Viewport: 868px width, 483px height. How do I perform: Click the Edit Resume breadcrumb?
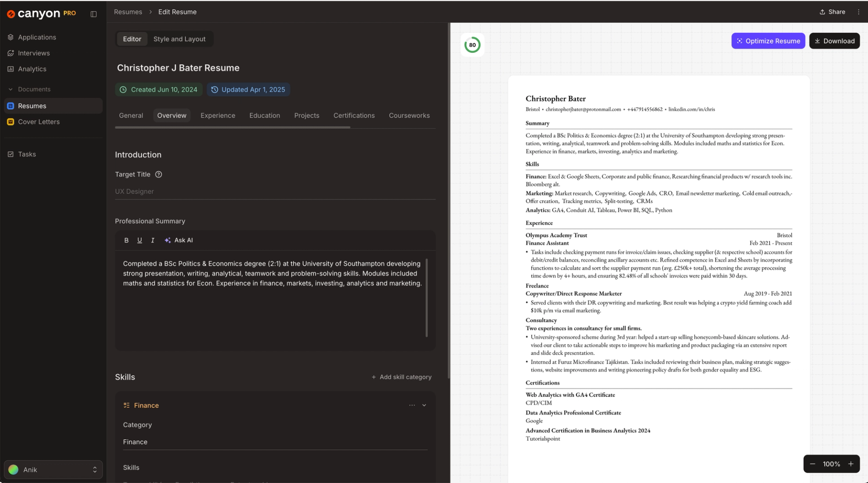(177, 12)
